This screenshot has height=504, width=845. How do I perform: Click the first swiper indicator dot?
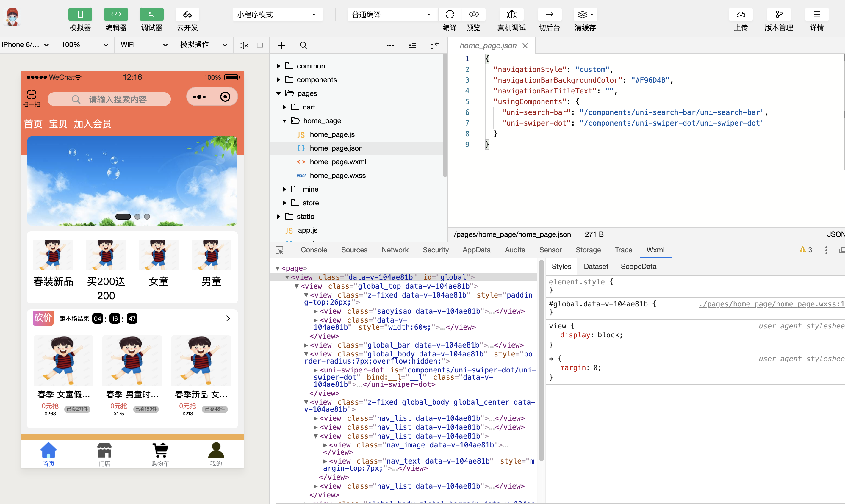(123, 216)
